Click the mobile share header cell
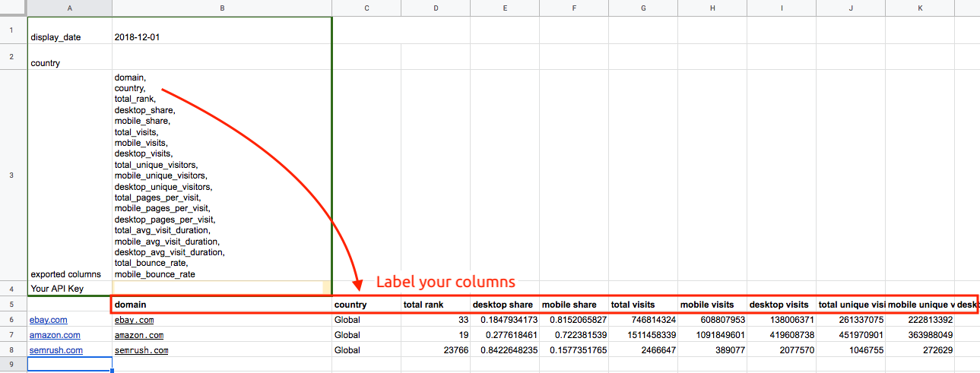Image resolution: width=980 pixels, height=373 pixels. pos(574,305)
